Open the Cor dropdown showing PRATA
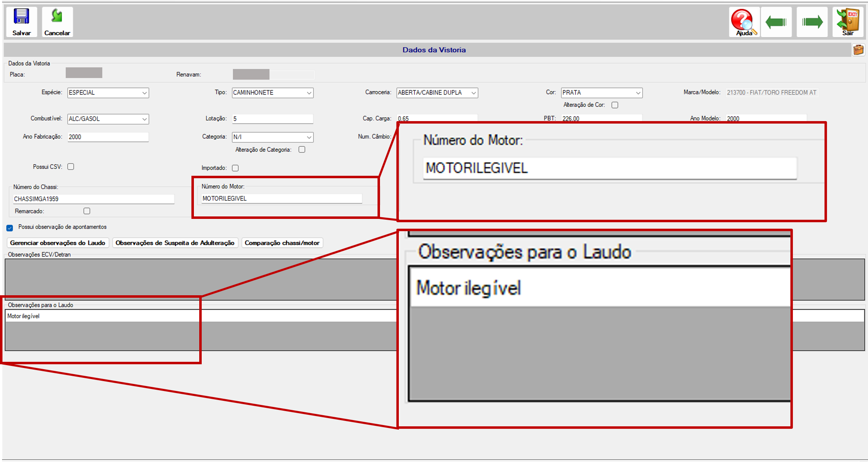Image resolution: width=868 pixels, height=462 pixels. coord(601,93)
